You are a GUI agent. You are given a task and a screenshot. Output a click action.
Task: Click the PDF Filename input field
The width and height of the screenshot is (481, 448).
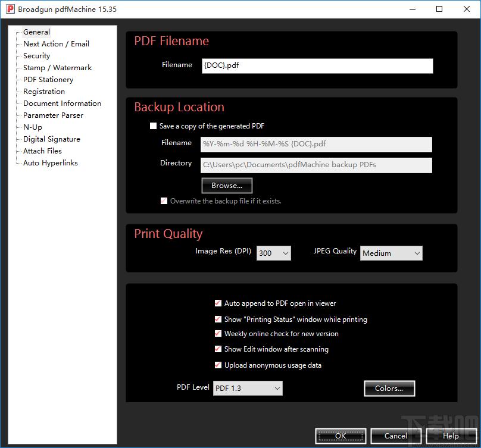point(317,66)
